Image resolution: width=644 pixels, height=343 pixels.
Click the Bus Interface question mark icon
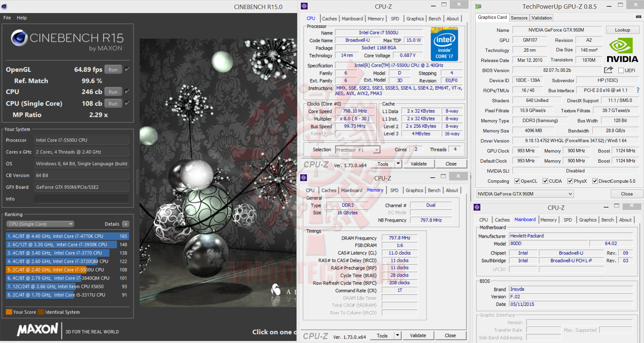638,90
